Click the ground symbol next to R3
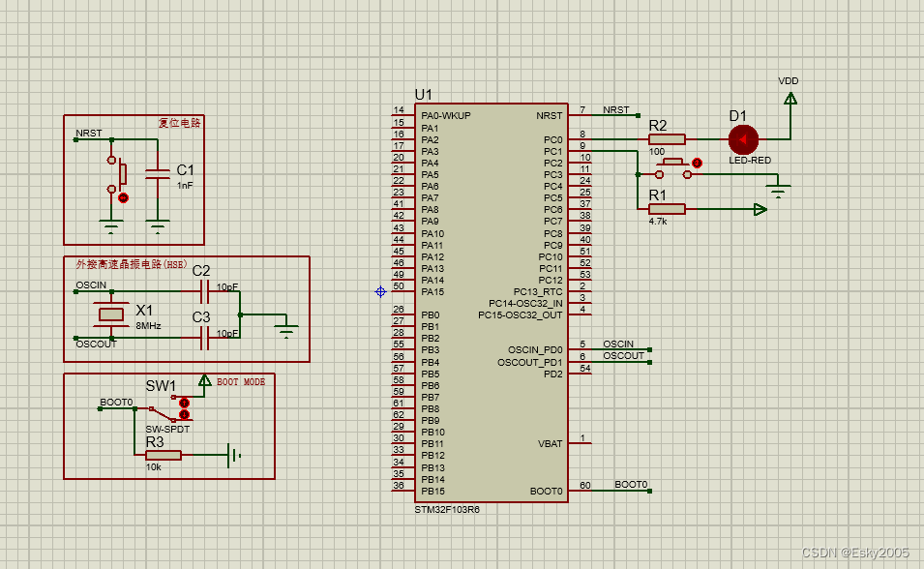The image size is (924, 569). point(234,455)
